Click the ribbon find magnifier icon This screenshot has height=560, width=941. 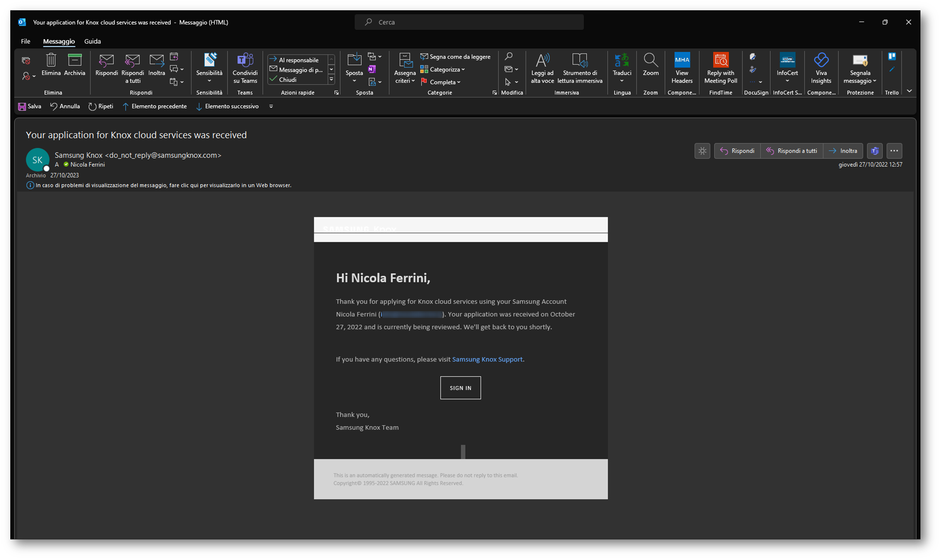click(509, 57)
